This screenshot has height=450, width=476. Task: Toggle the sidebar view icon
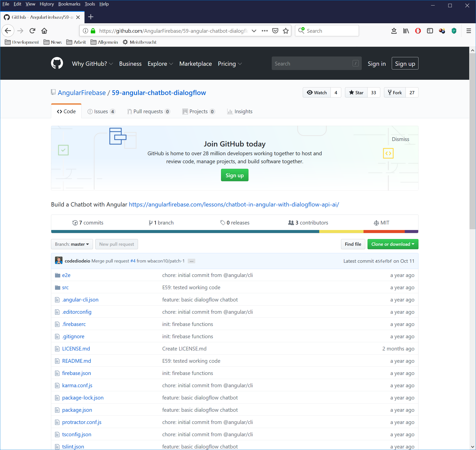pyautogui.click(x=430, y=31)
